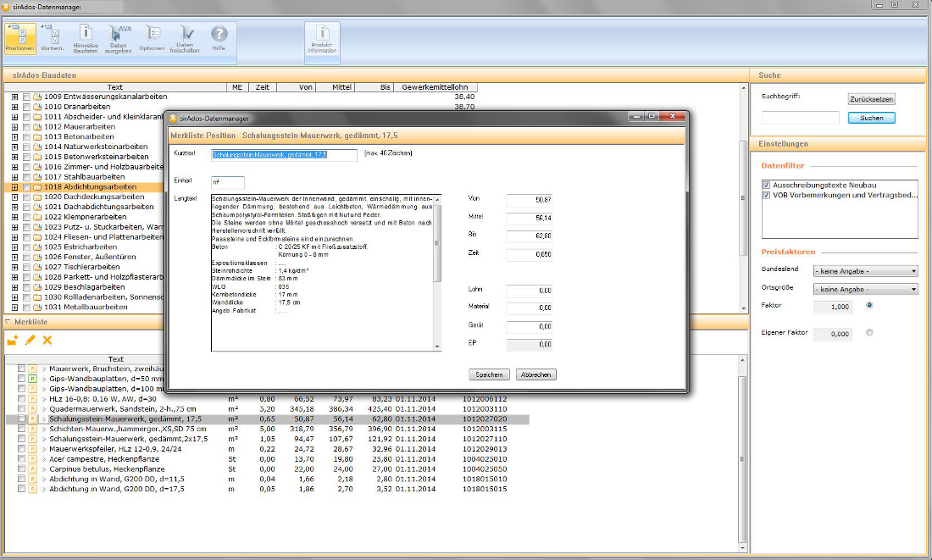Open Hinweise Baudaten info icon
The width and height of the screenshot is (932, 560).
[x=86, y=37]
